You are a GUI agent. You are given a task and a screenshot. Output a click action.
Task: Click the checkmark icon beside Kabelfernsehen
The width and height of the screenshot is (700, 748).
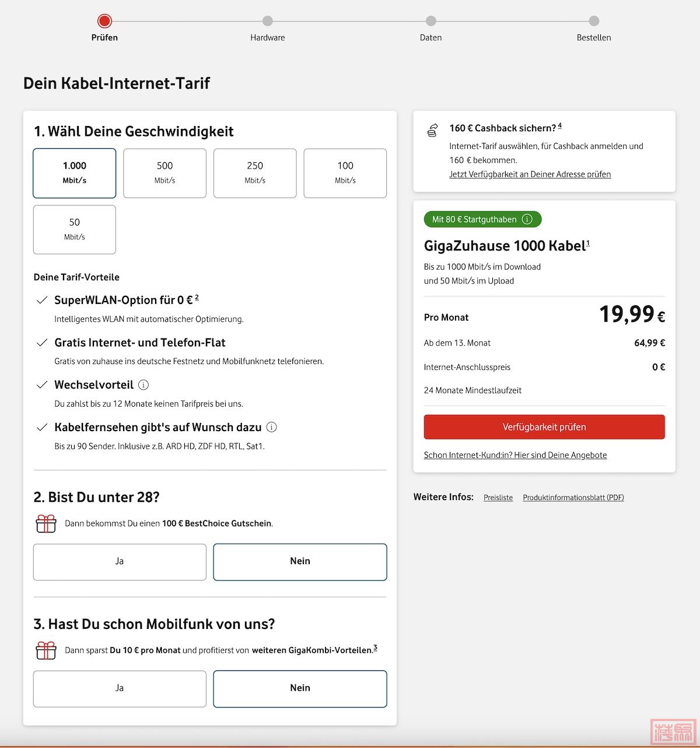42,428
